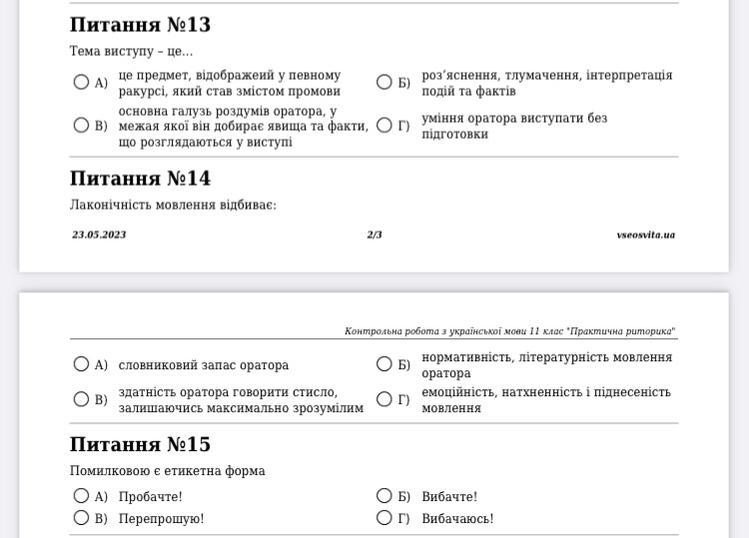
Task: Pick radio button Г Вибачаюсь!
Action: coord(384,517)
